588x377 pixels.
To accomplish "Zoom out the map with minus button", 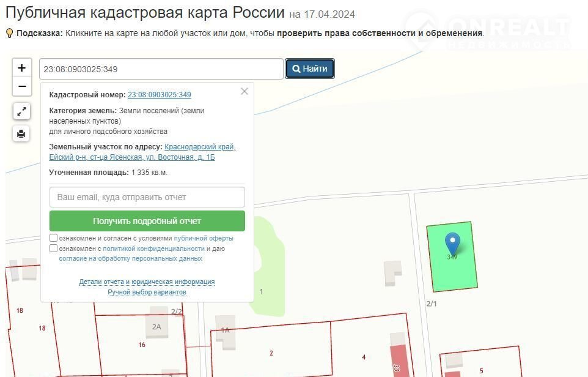I will [x=21, y=86].
